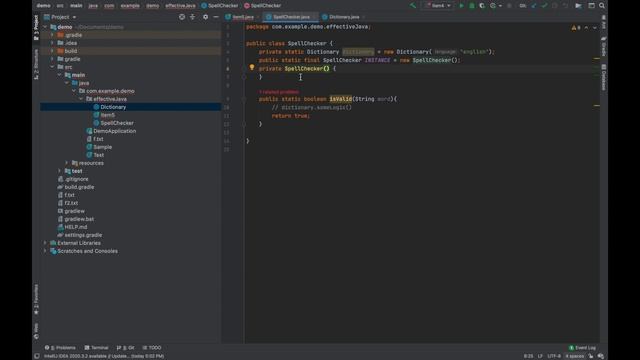Open Project panel settings gear
Image resolution: width=640 pixels, height=360 pixels.
point(205,17)
